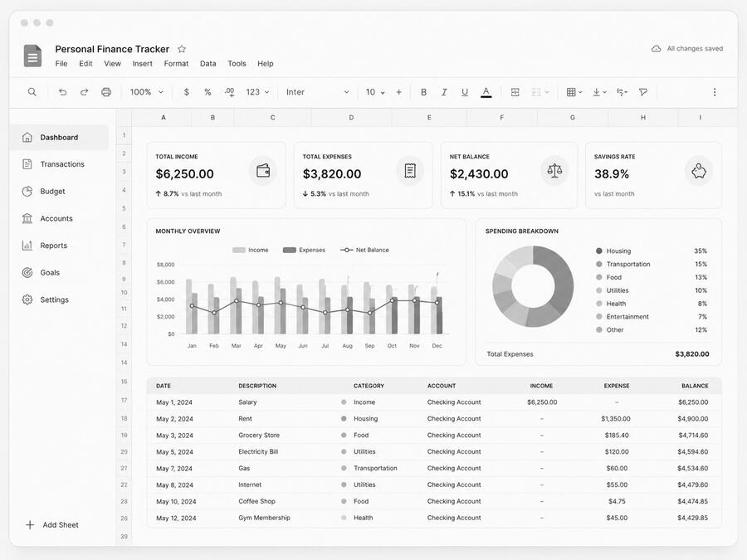Screen dimensions: 747x560
Task: Change text color with underlined A
Action: tap(486, 92)
